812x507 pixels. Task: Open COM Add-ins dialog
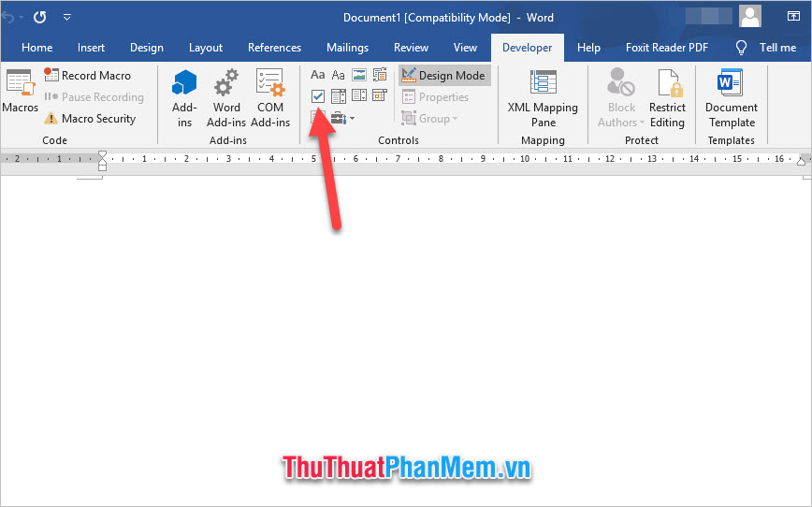pos(270,98)
